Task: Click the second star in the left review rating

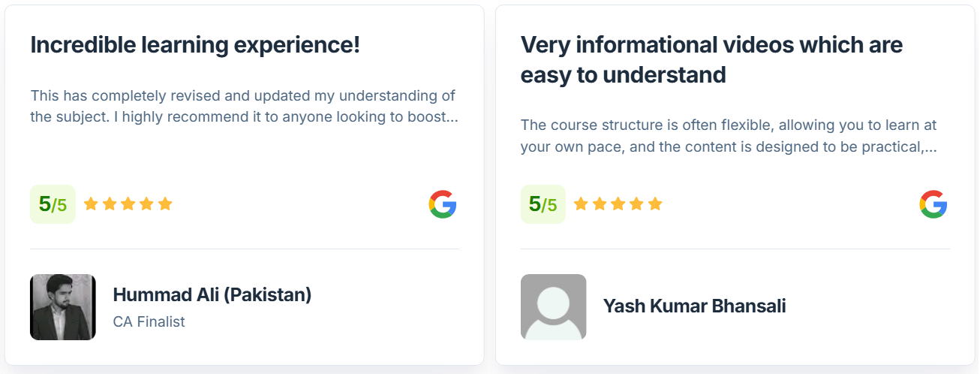Action: click(110, 204)
